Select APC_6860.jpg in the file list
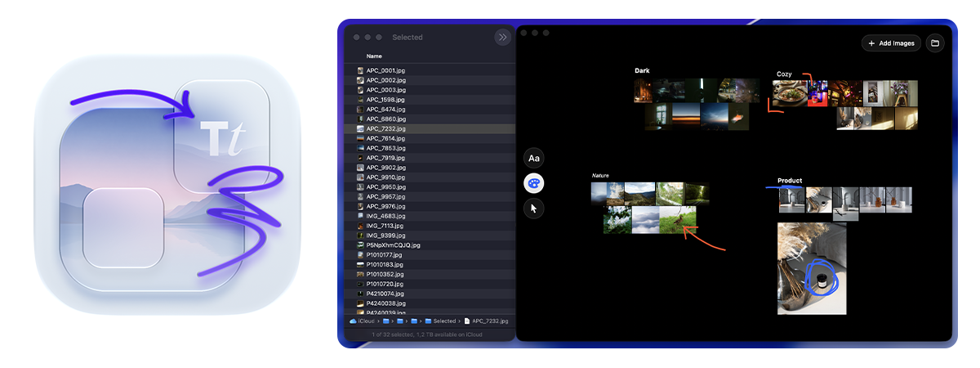Viewport: 980px width, 368px height. click(x=430, y=119)
